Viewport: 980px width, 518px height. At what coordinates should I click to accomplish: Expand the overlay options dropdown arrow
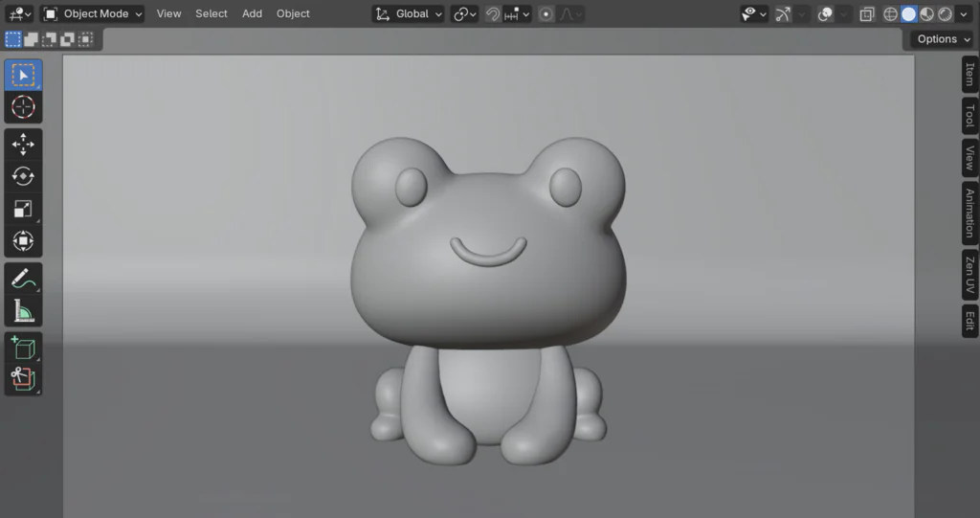(844, 13)
